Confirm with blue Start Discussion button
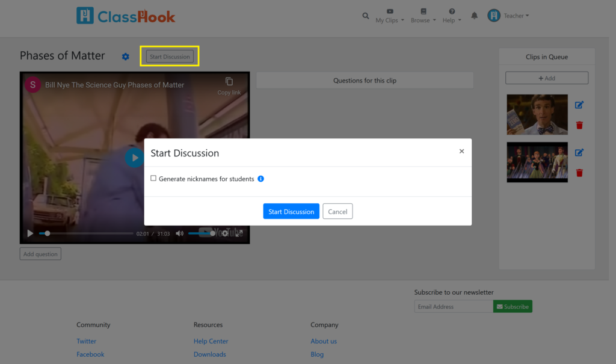The image size is (616, 364). (x=291, y=212)
